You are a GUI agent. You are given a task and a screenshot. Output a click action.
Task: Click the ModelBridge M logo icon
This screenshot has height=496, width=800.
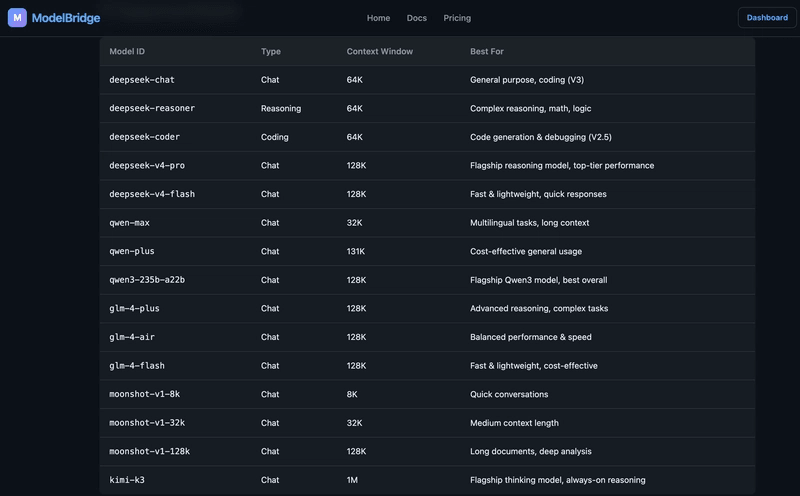tap(17, 17)
